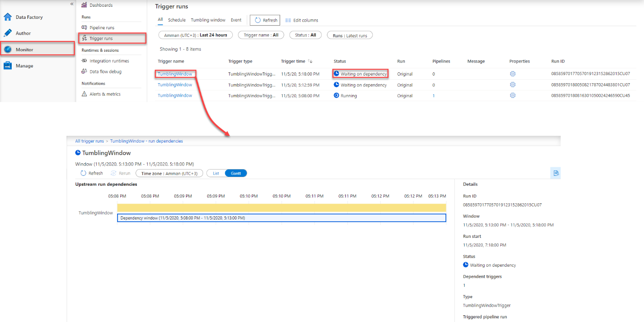644x322 pixels.
Task: Open the Last 24 hours time filter
Action: point(195,35)
